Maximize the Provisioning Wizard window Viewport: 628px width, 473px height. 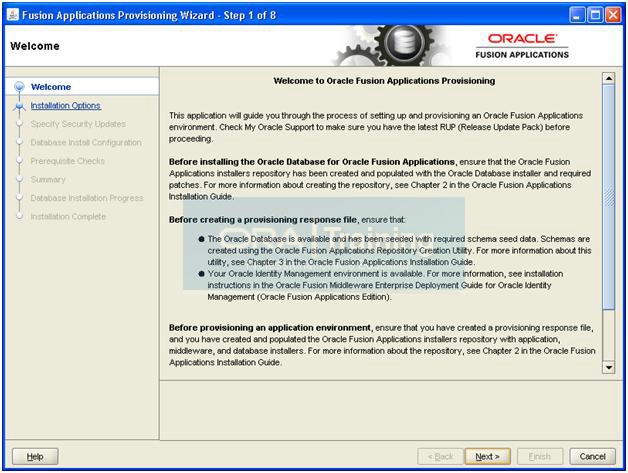[x=596, y=14]
